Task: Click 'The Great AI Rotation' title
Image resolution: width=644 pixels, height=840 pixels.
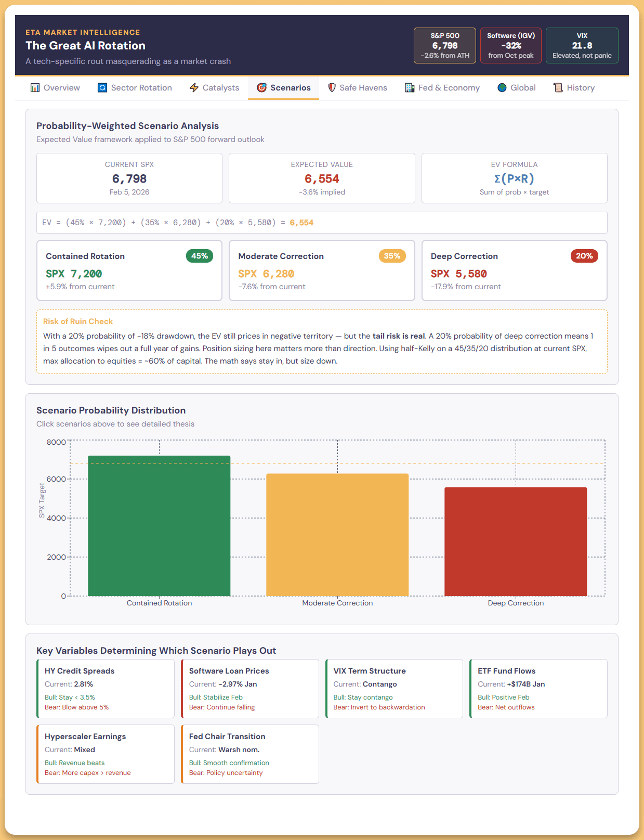Action: click(86, 46)
